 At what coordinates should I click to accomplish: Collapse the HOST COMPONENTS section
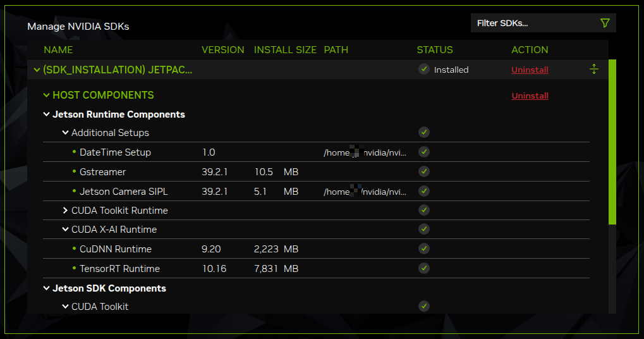coord(46,96)
